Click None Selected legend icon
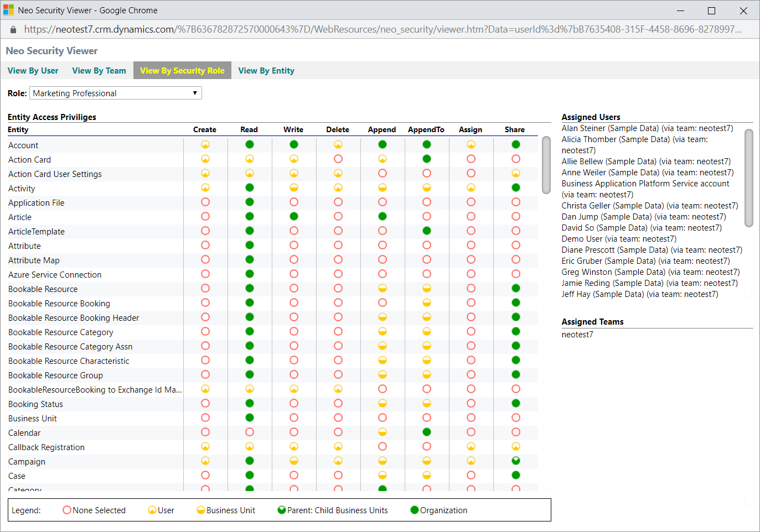The image size is (760, 532). point(67,510)
